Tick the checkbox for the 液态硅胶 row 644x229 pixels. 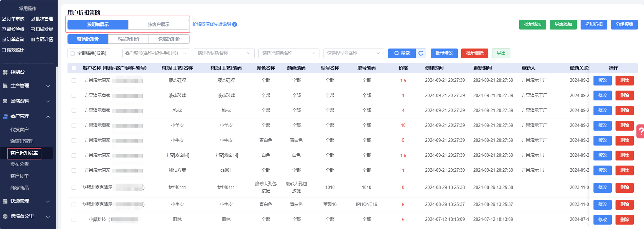point(74,81)
